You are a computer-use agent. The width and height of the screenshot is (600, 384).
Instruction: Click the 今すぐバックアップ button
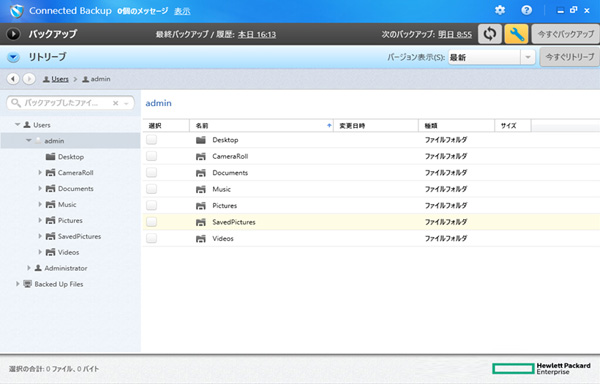click(x=566, y=34)
